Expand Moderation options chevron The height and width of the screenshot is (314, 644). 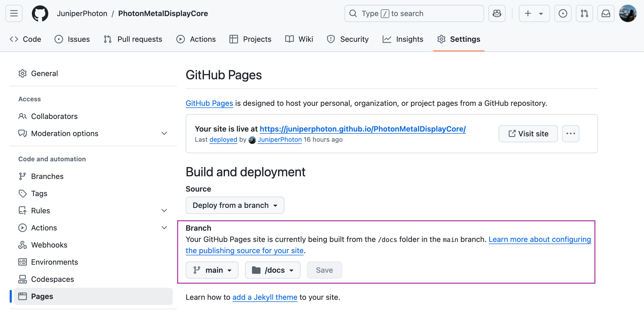click(x=164, y=133)
